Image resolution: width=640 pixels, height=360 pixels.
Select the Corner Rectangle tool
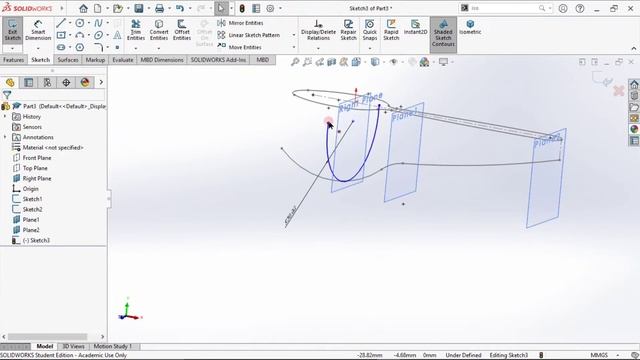[x=61, y=35]
